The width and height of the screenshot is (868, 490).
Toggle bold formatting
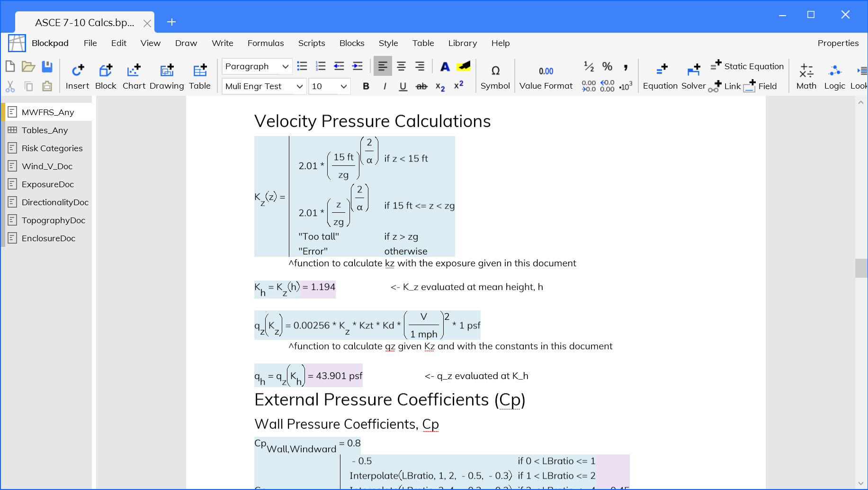tap(366, 86)
